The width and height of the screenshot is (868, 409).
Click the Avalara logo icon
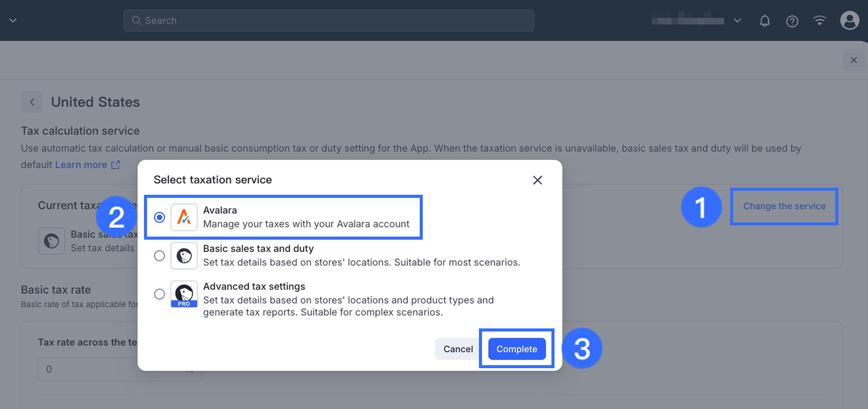pos(184,217)
